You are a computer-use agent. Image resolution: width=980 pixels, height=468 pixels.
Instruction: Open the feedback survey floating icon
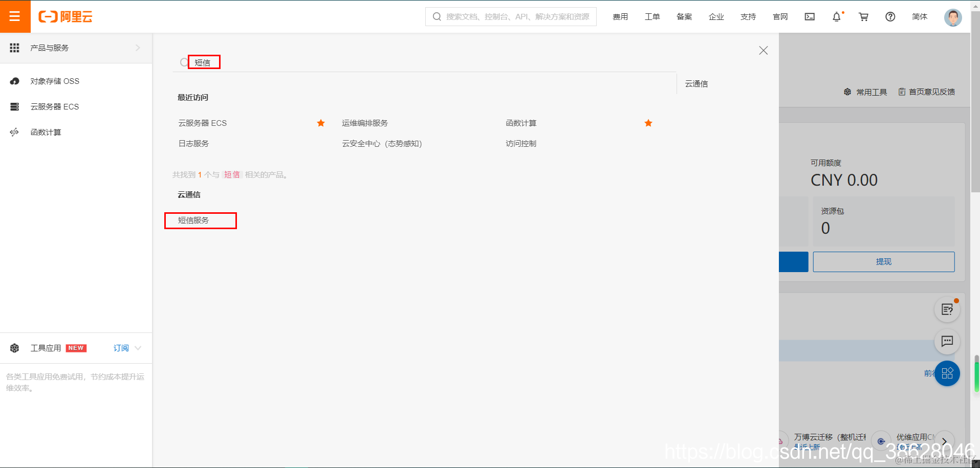pos(947,309)
